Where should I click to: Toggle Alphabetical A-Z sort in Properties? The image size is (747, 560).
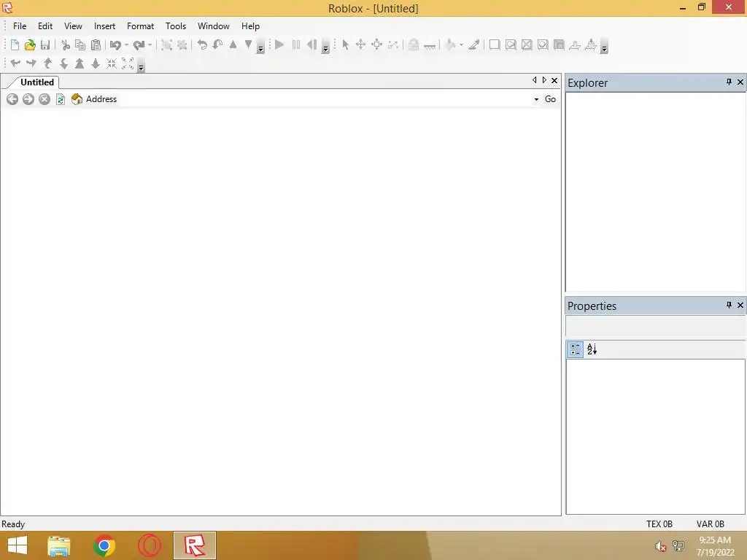(x=592, y=349)
